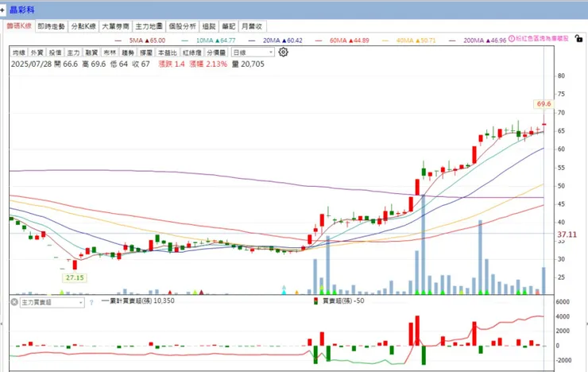Toggle 趨勢 trend overlay
The height and width of the screenshot is (372, 588).
(128, 52)
